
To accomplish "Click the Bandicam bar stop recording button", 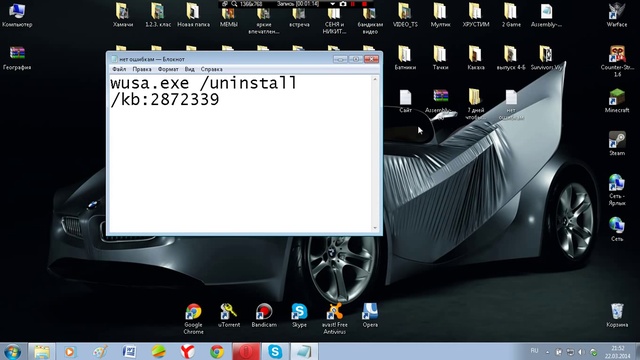I will (364, 4).
